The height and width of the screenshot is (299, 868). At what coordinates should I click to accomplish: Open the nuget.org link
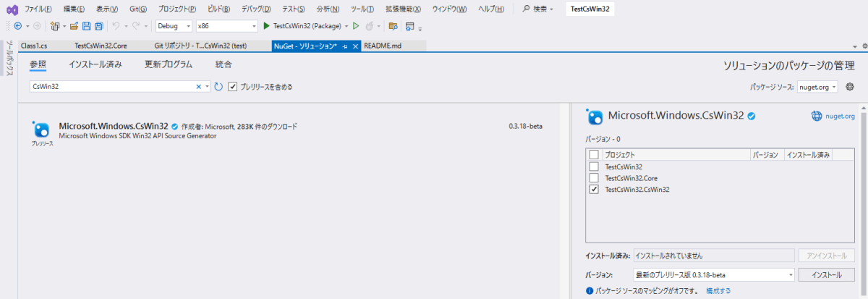840,116
